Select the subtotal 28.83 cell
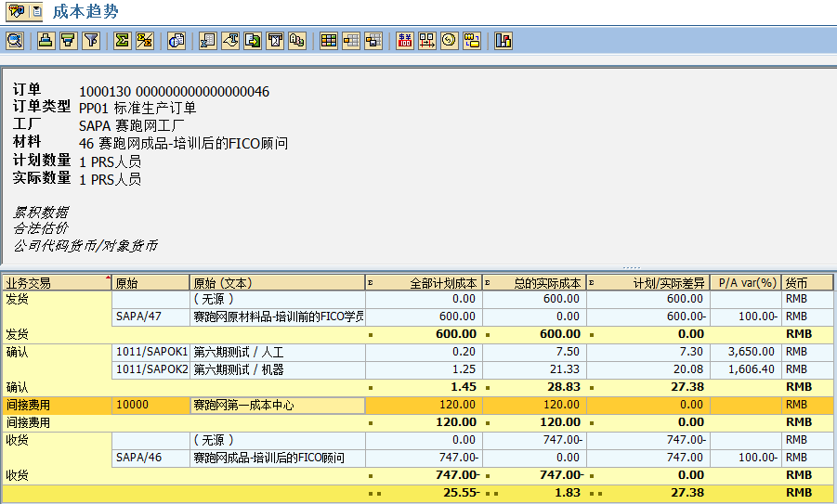Screen dimensions: 837x504 pyautogui.click(x=534, y=387)
